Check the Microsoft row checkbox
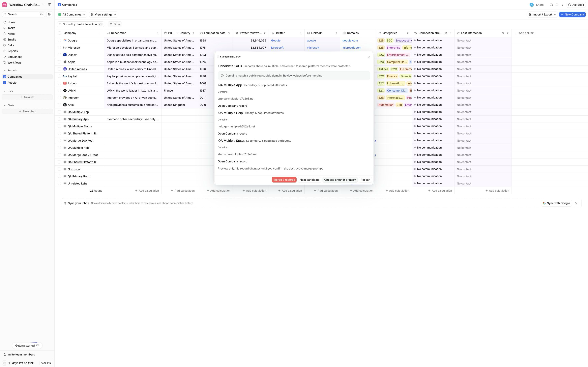Image resolution: width=588 pixels, height=367 pixels. click(59, 48)
